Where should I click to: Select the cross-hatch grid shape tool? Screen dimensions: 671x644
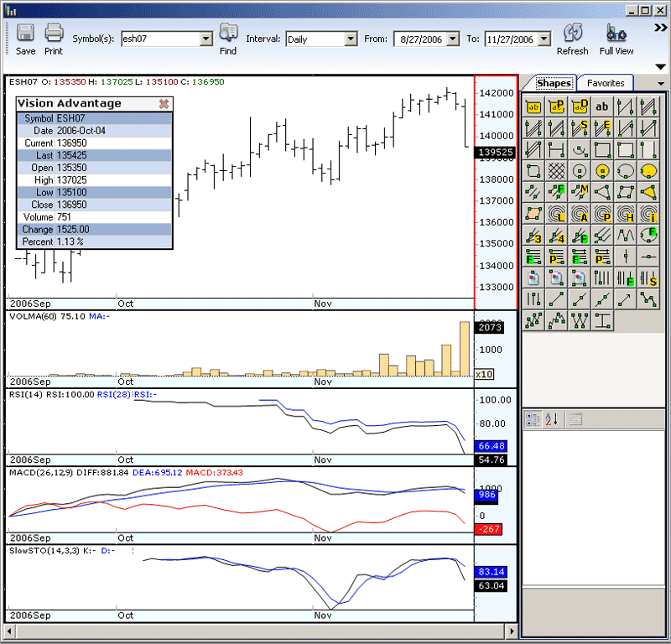coord(556,171)
